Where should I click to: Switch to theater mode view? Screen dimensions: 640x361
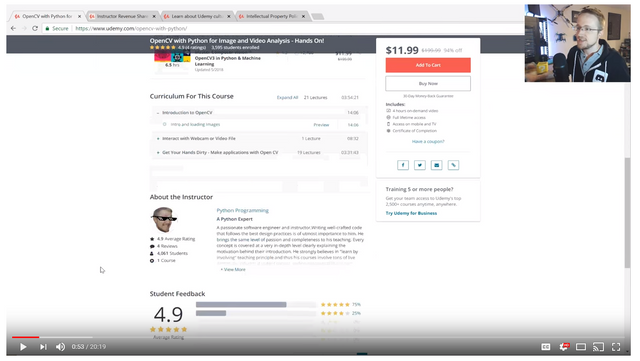coord(581,347)
